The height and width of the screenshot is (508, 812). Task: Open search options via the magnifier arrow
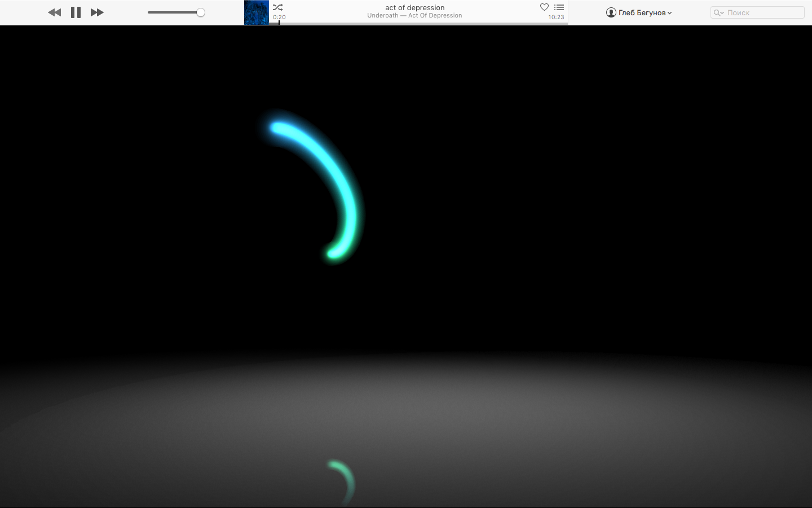[718, 12]
